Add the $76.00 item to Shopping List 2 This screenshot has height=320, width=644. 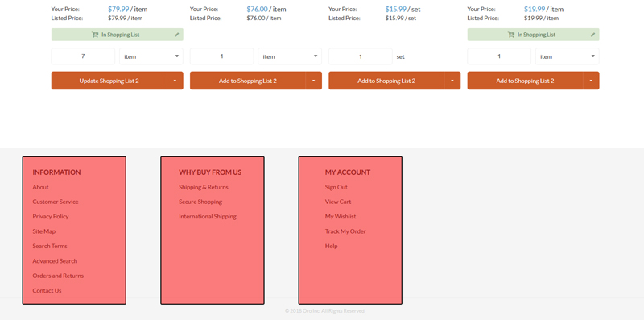(248, 81)
